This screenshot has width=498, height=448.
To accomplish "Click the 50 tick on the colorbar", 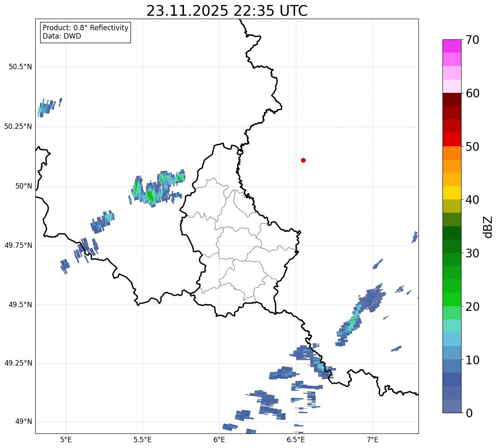I will [x=472, y=147].
